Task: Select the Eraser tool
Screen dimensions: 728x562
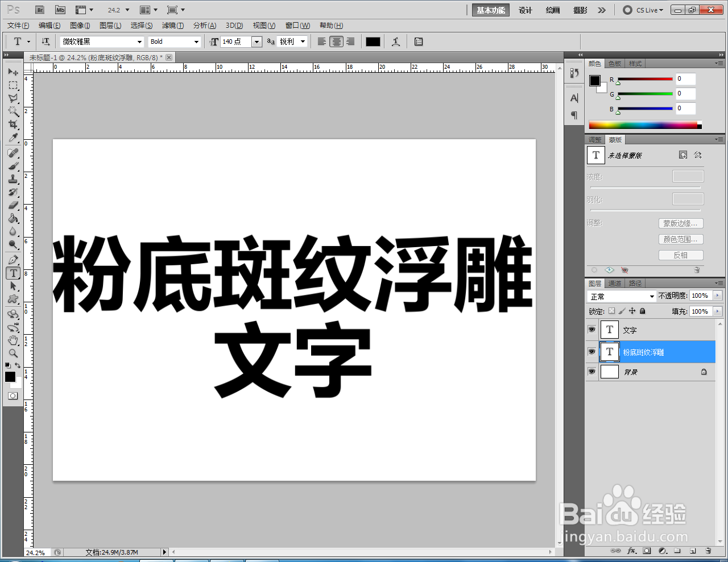Action: pos(13,205)
